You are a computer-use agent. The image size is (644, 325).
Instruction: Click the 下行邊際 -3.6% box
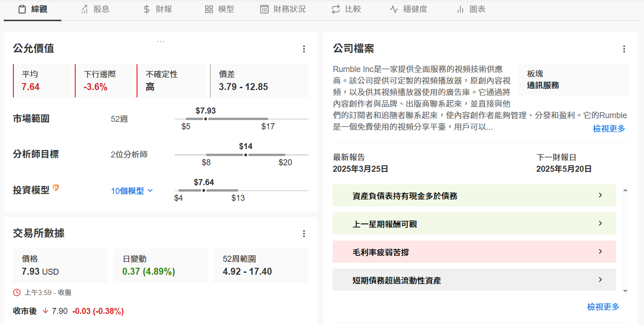(x=104, y=81)
